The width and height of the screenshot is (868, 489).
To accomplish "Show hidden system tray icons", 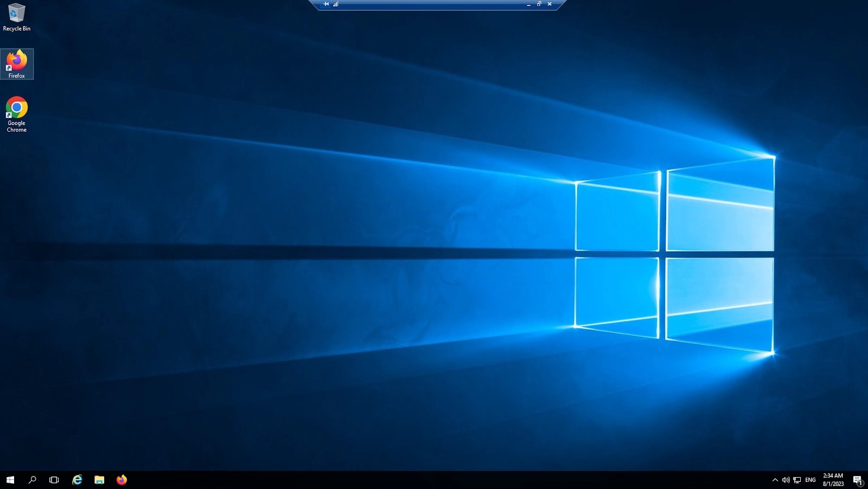I will coord(775,480).
